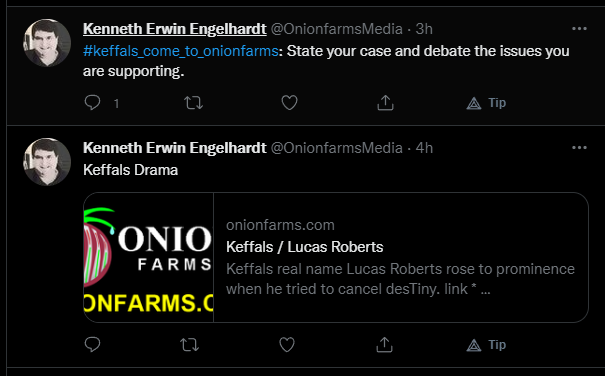The image size is (605, 376).
Task: Like the Keffals Drama tweet
Action: pyautogui.click(x=287, y=345)
